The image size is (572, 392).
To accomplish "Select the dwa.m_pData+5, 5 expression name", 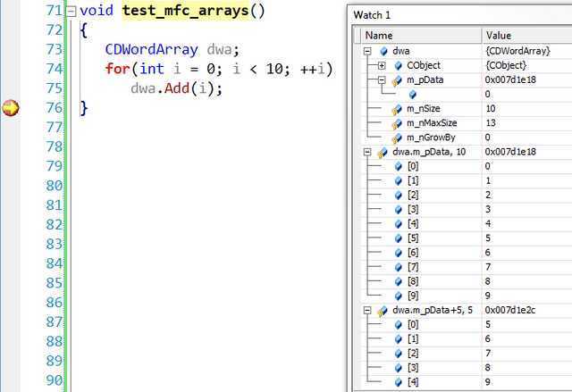I will point(433,311).
